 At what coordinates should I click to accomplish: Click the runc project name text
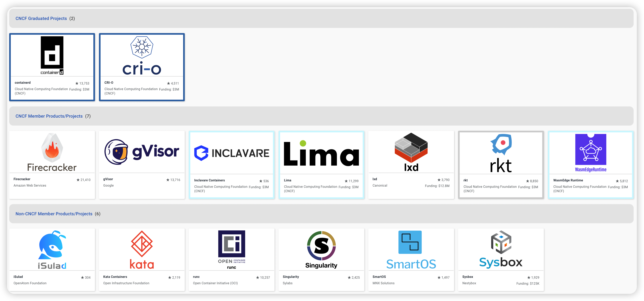click(196, 277)
